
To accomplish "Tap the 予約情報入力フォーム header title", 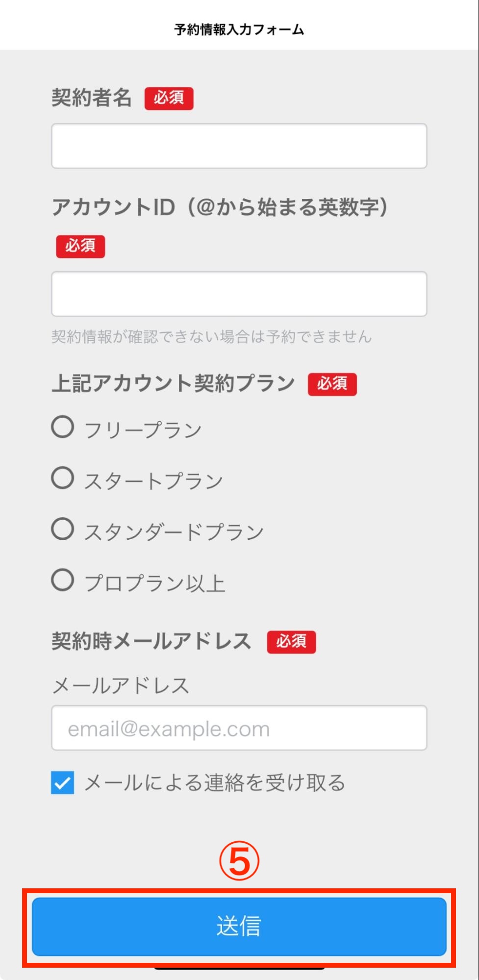I will tap(239, 30).
